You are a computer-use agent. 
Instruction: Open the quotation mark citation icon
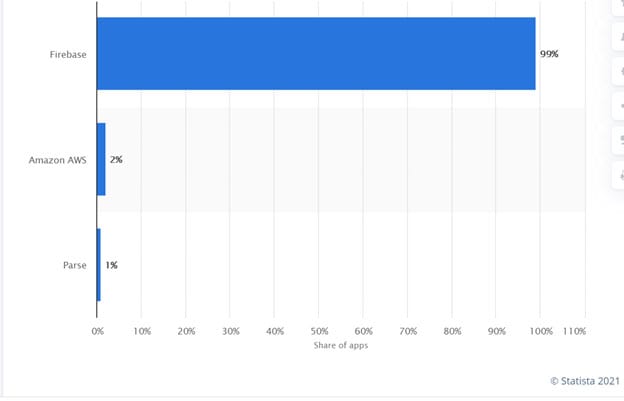click(620, 140)
